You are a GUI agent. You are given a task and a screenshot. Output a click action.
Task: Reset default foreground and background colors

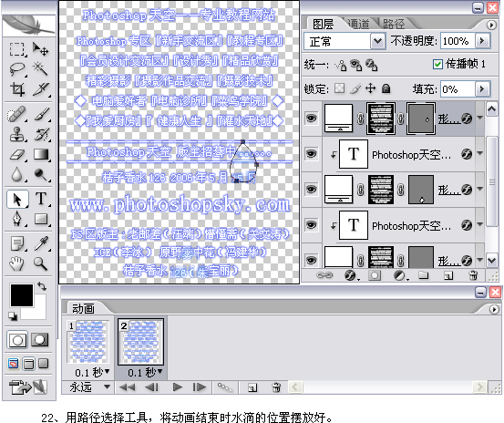tap(13, 316)
